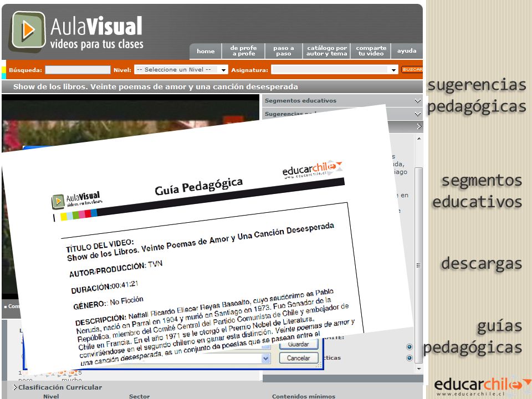Click the 'Nivel' column header at bottom
Screen dimensions: 532x399
click(x=51, y=396)
